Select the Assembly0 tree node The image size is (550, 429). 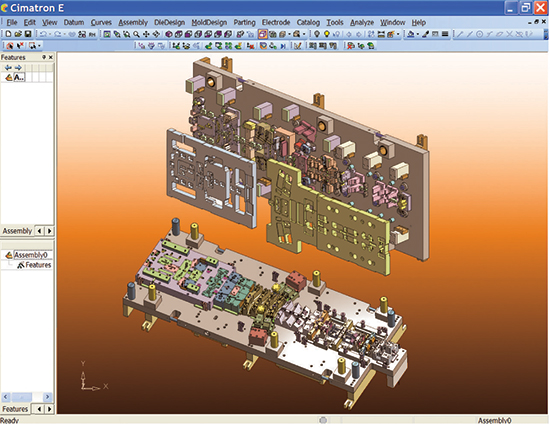31,255
